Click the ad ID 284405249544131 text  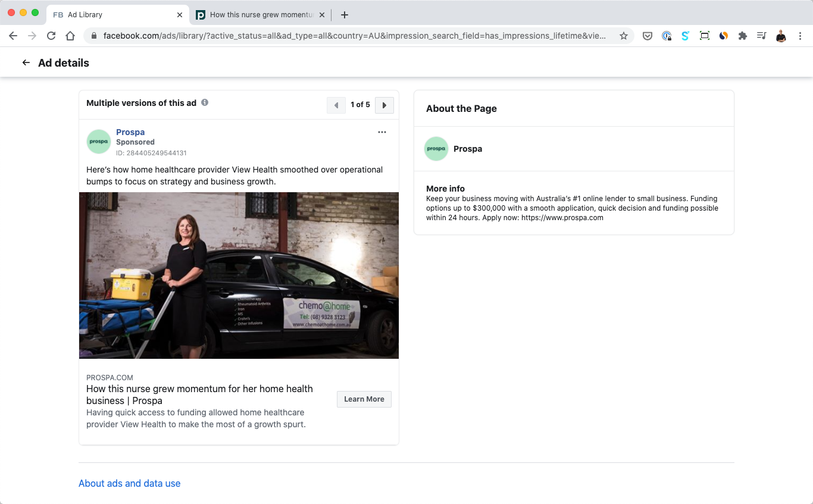(x=151, y=153)
